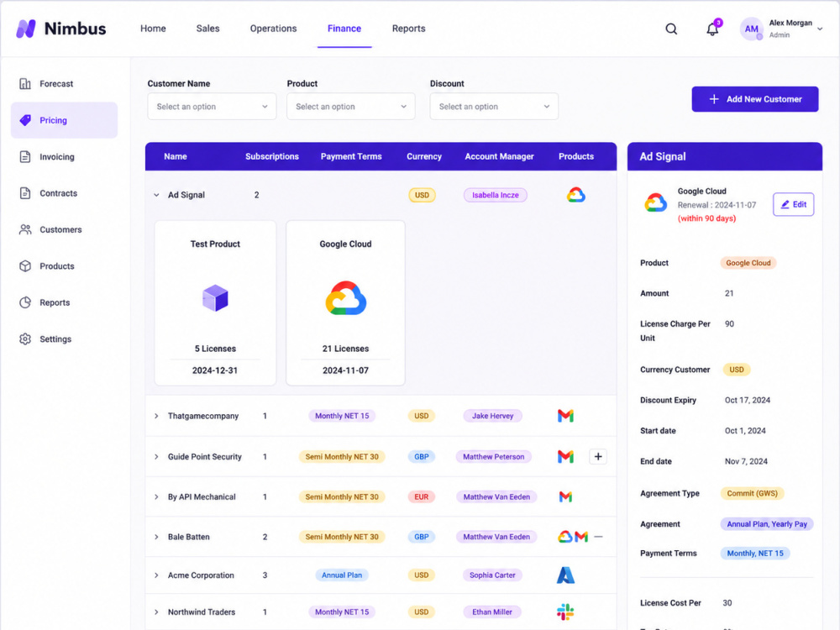The height and width of the screenshot is (630, 840).
Task: Click the Ethan Miller manager tag
Action: tap(492, 612)
